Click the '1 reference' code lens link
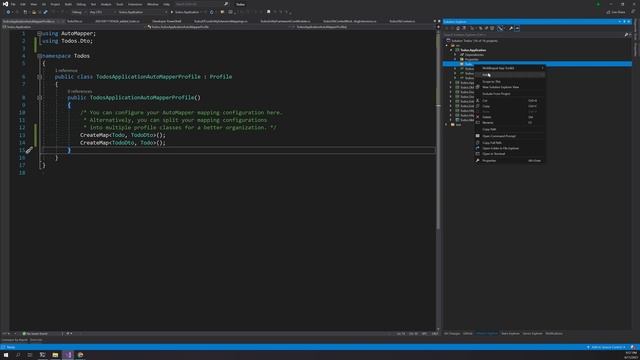Screen dimensions: 640x360 pos(66,70)
